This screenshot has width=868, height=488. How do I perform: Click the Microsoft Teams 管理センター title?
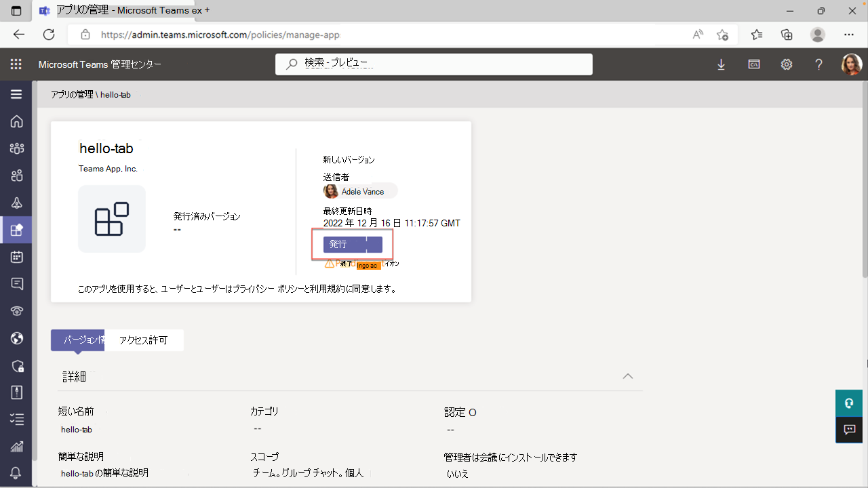[x=100, y=64]
